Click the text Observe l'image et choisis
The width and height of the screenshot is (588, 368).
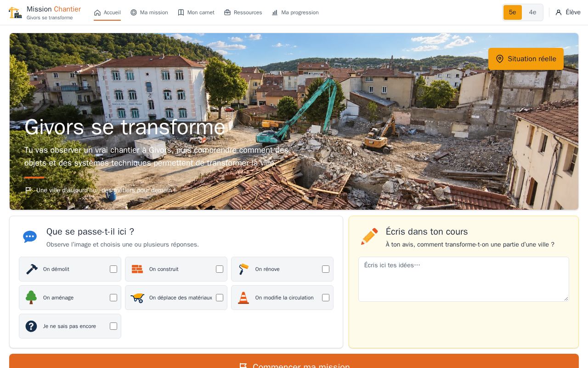[123, 245]
